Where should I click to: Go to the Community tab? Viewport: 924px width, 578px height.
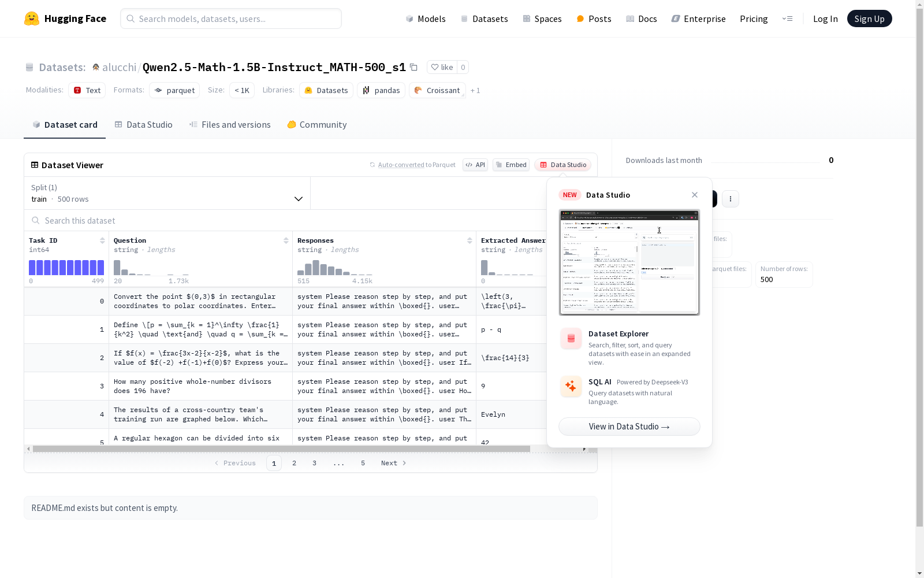(317, 125)
